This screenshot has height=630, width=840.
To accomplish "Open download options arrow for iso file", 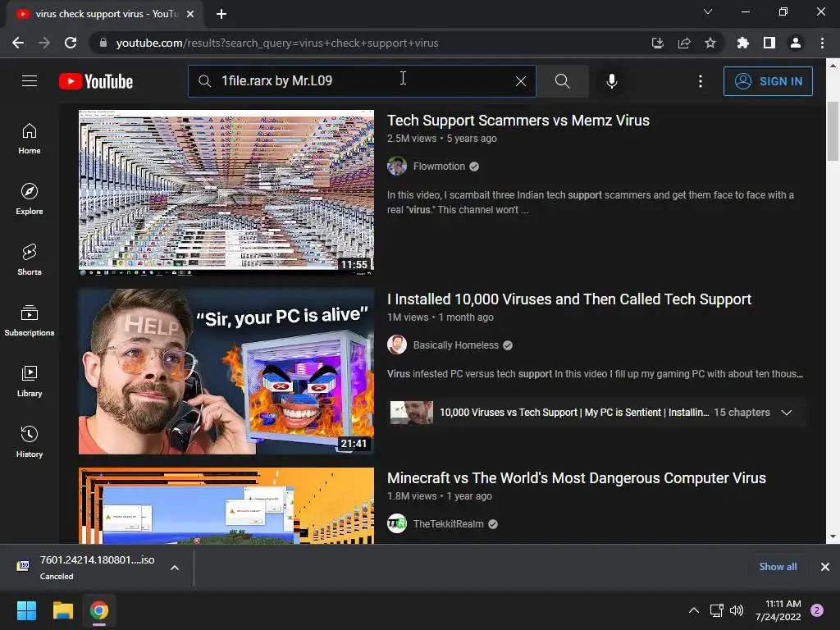I will point(175,568).
